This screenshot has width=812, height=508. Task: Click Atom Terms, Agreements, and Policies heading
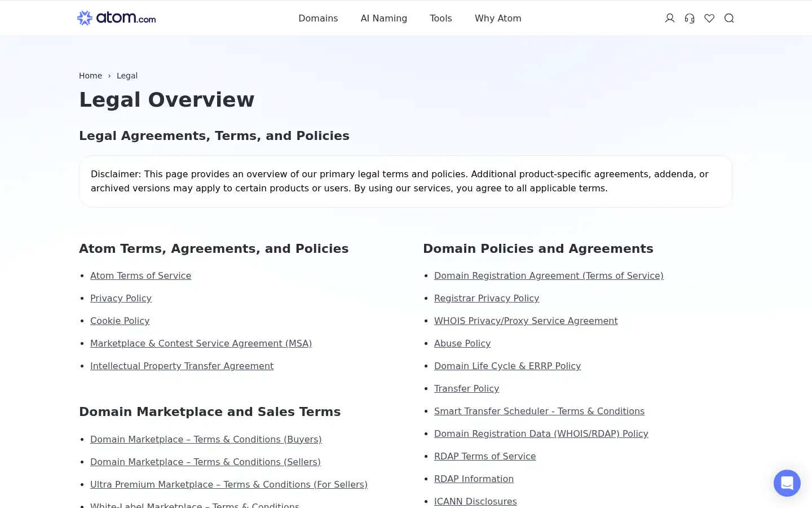point(214,248)
